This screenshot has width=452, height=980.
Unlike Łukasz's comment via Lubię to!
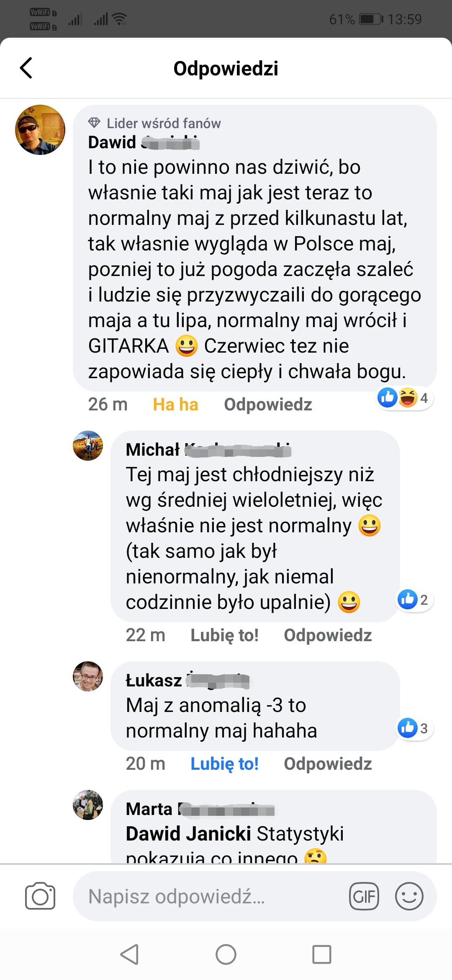pyautogui.click(x=224, y=764)
